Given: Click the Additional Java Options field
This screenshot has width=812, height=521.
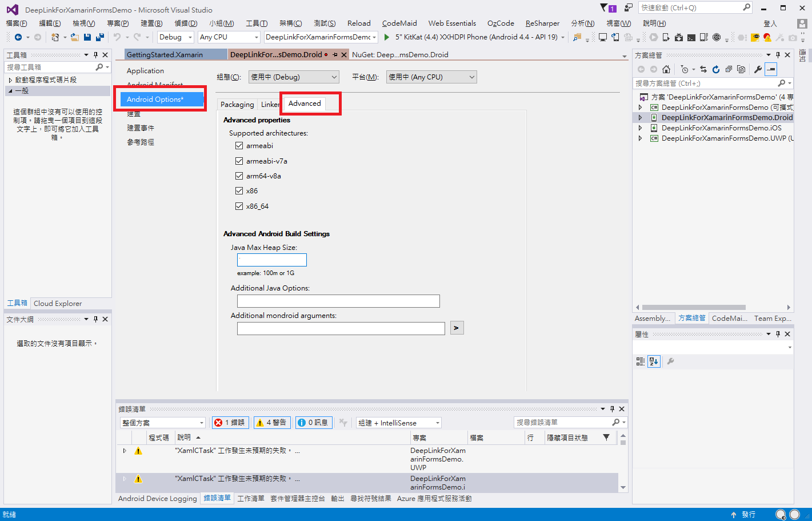Looking at the screenshot, I should (x=338, y=301).
